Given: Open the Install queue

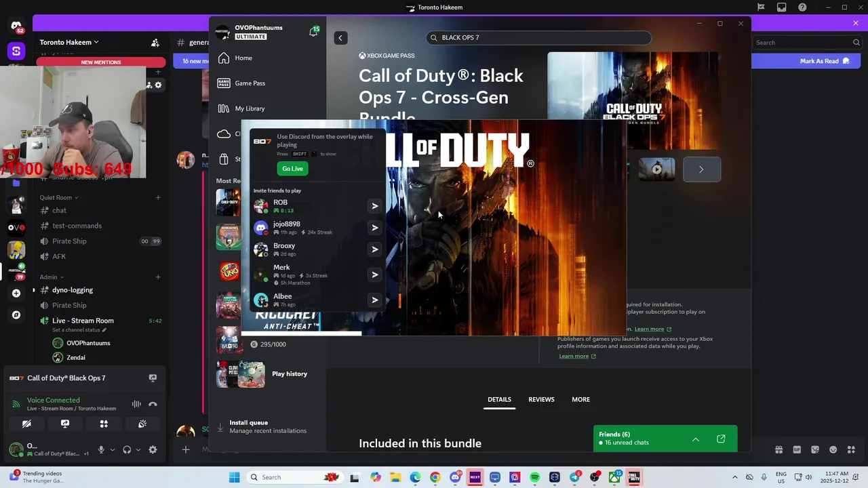Looking at the screenshot, I should [262, 426].
